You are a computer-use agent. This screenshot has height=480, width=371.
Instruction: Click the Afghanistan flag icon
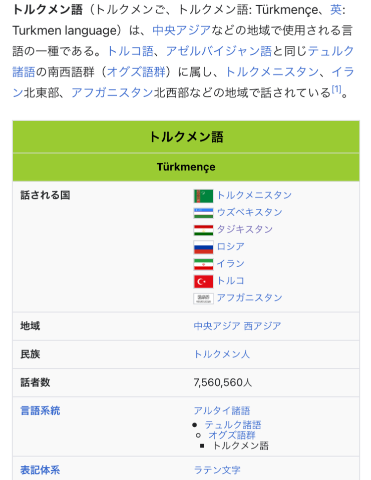point(203,298)
